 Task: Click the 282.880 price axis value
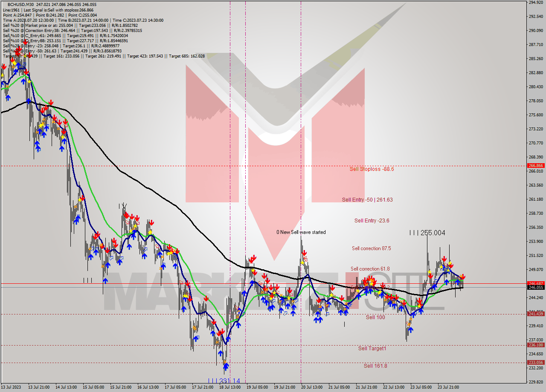pyautogui.click(x=536, y=73)
